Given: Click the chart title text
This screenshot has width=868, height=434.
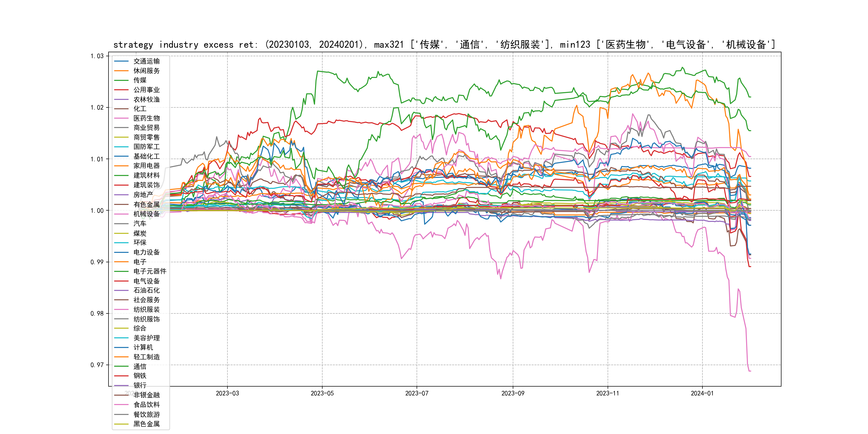Looking at the screenshot, I should (x=444, y=44).
